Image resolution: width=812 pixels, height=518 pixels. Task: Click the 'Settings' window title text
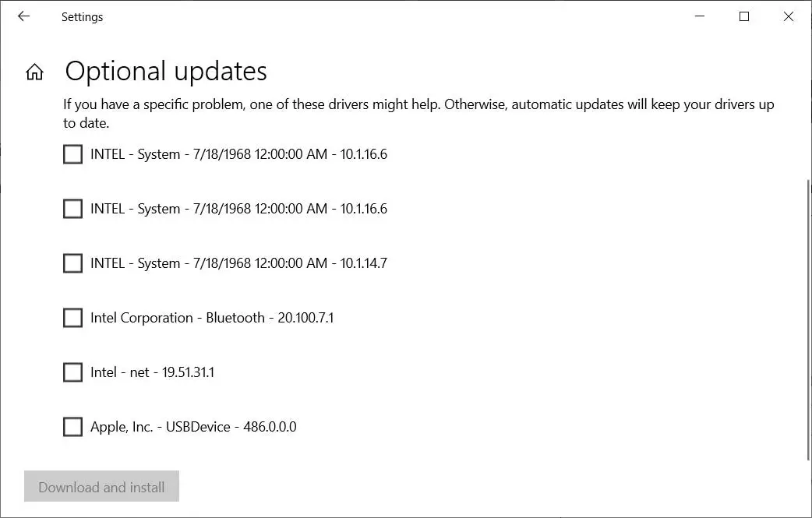point(83,17)
